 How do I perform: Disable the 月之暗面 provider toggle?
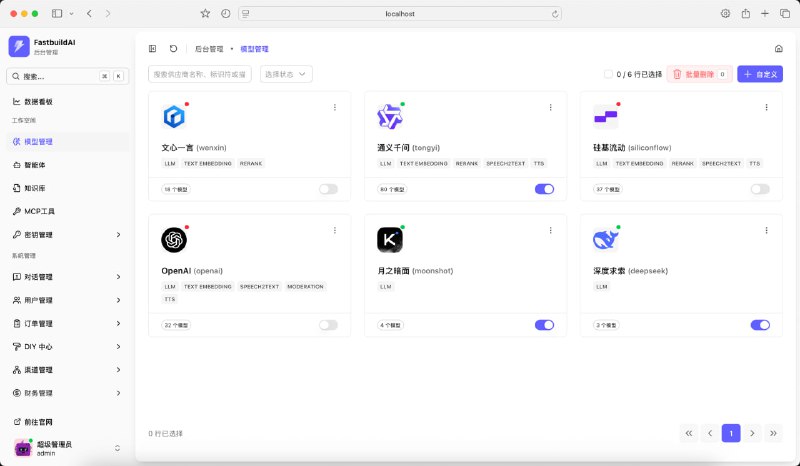(x=544, y=325)
